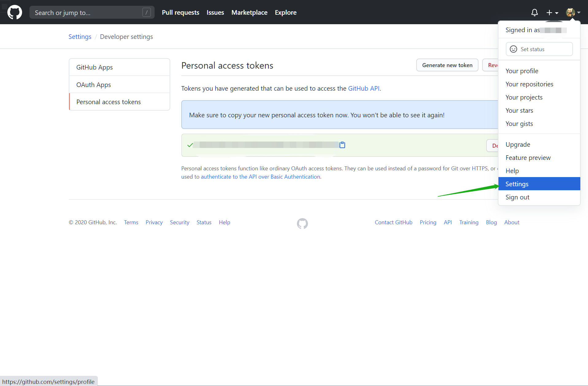588x386 pixels.
Task: Open Your stars from menu
Action: tap(539, 111)
